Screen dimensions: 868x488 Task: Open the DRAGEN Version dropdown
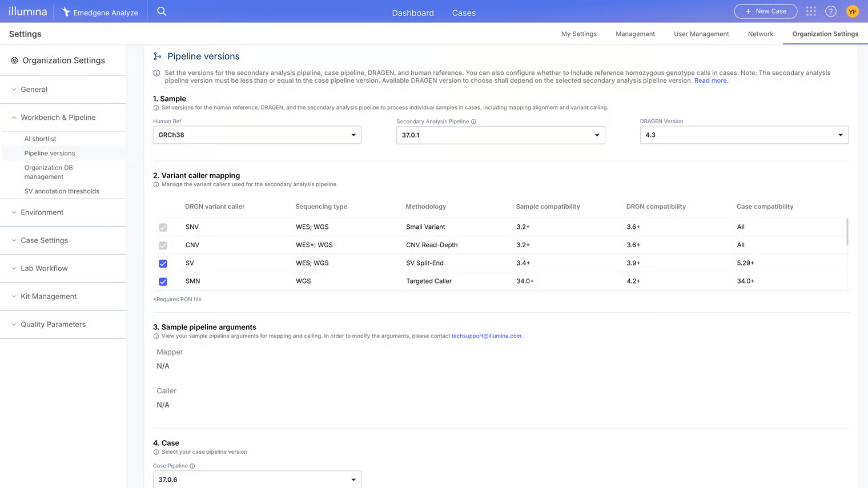pyautogui.click(x=744, y=135)
